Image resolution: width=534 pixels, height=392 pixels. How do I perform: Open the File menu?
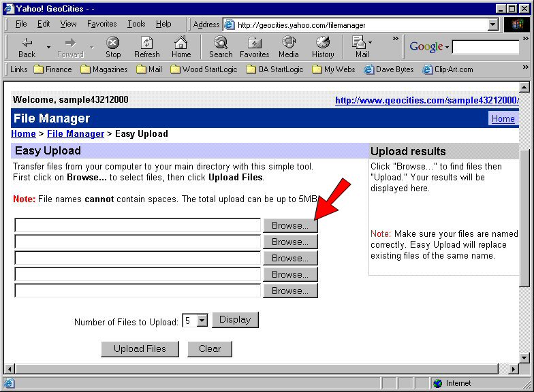point(21,24)
